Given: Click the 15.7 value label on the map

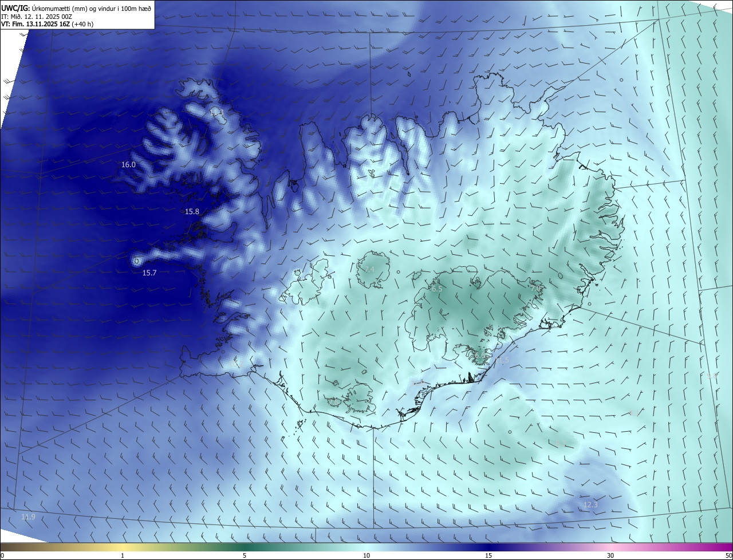Looking at the screenshot, I should [149, 273].
